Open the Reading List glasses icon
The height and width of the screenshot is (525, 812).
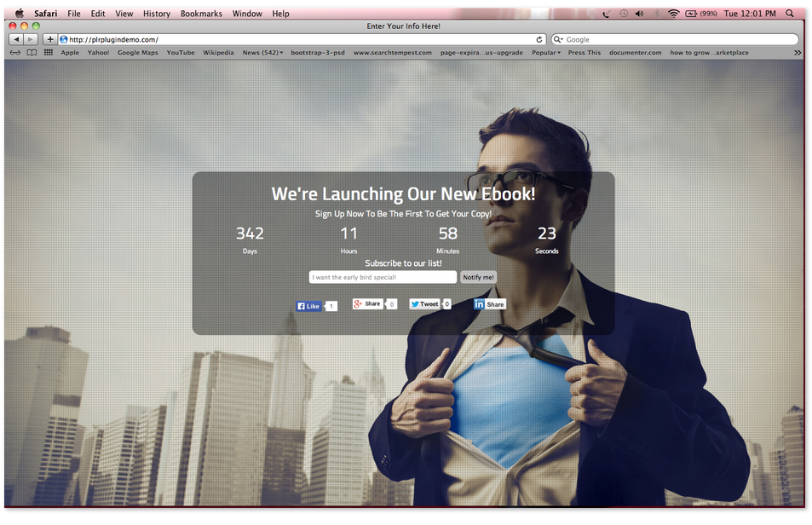(14, 53)
